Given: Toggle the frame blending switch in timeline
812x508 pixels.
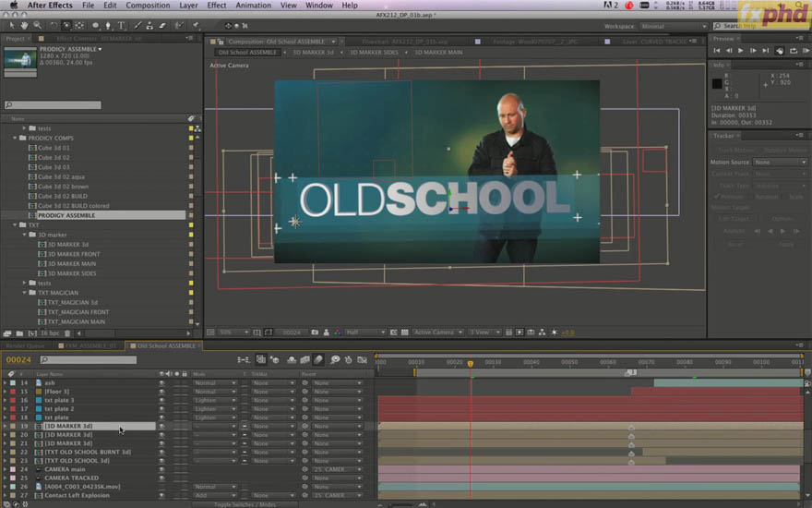Looking at the screenshot, I should [x=304, y=359].
